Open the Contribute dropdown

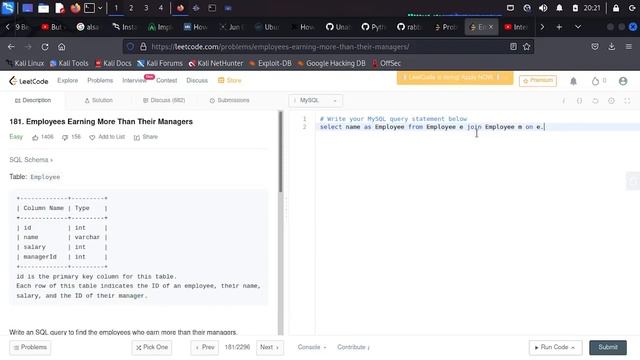[x=353, y=347]
